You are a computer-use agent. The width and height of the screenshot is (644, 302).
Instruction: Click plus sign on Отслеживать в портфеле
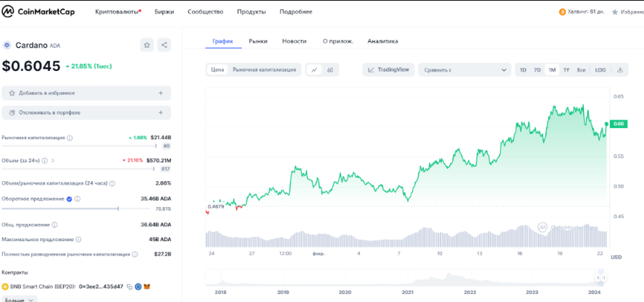(x=161, y=112)
